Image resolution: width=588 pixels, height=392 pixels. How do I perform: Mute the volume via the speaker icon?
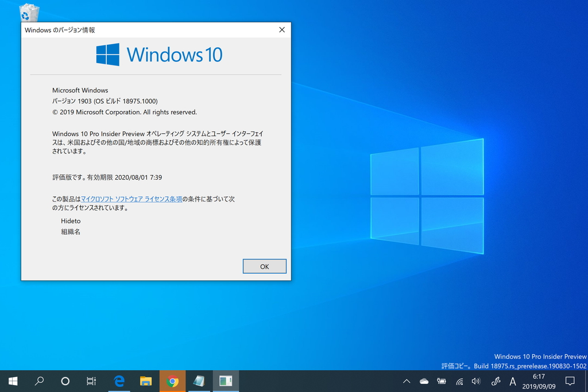coord(476,381)
